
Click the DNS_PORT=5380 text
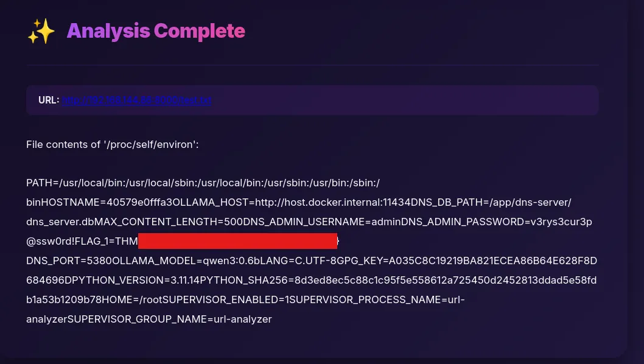click(x=62, y=261)
